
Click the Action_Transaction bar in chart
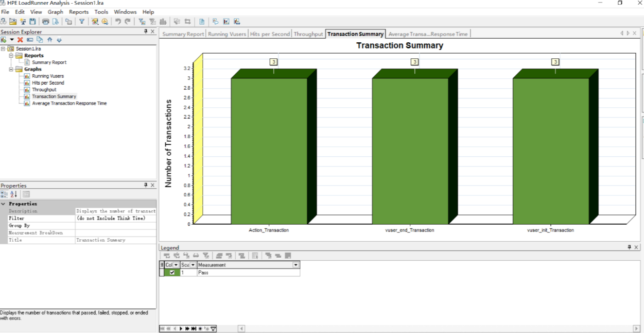tap(269, 151)
